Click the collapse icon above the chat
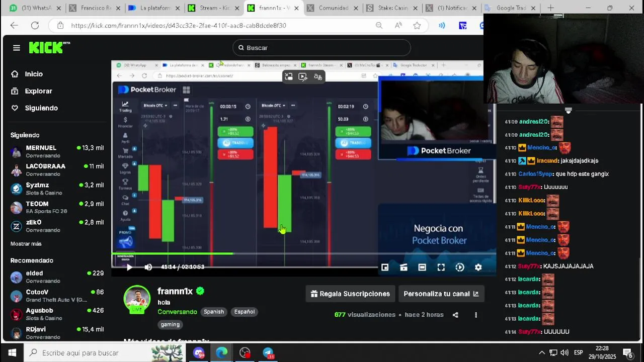Viewport: 644px width, 362px height. (568, 110)
